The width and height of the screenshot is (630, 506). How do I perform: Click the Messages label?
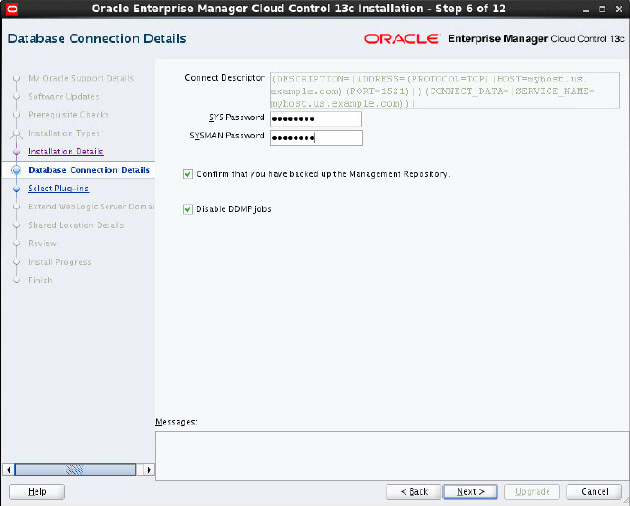click(x=176, y=422)
